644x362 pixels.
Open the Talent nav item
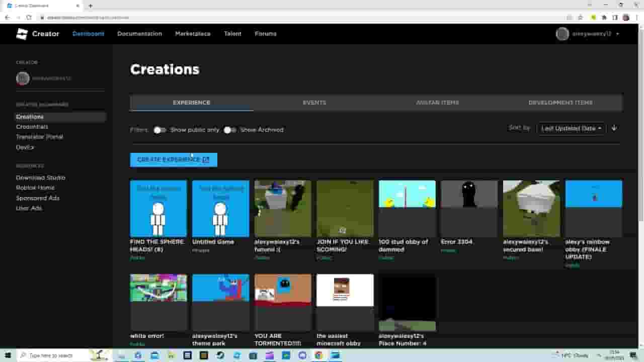click(232, 34)
